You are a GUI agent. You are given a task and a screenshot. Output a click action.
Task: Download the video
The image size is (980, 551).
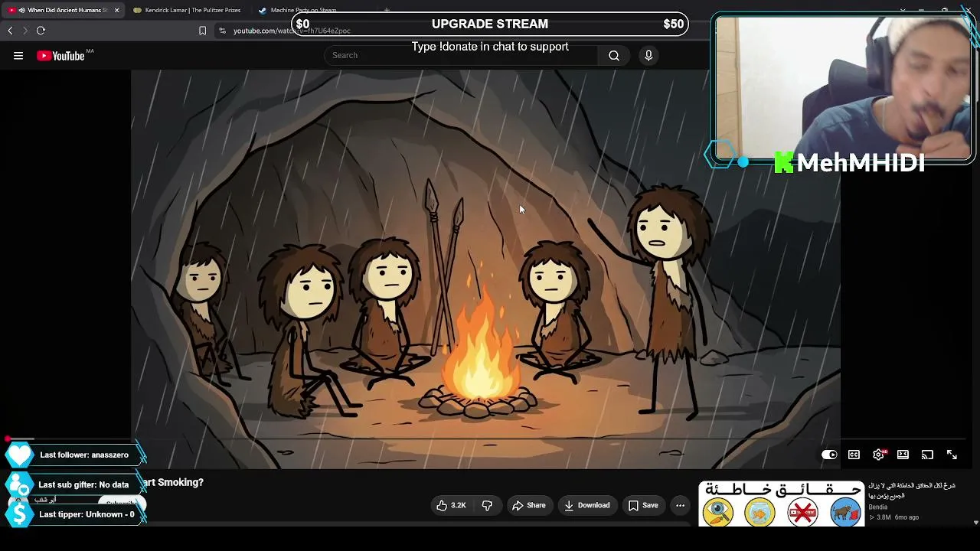(x=587, y=505)
